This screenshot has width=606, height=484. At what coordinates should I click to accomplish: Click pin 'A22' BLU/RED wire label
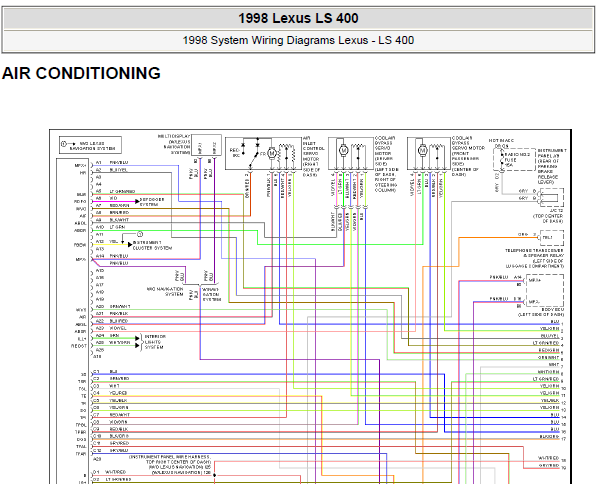pyautogui.click(x=119, y=321)
